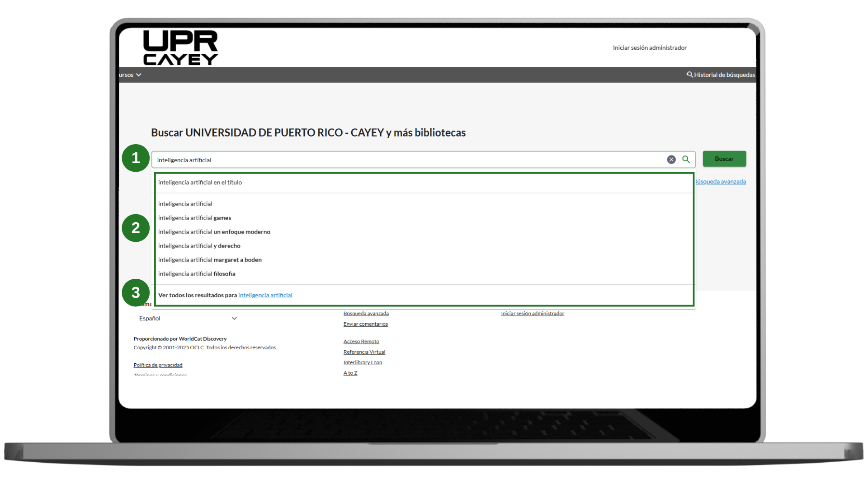The width and height of the screenshot is (868, 488).
Task: Click in the search input field
Action: pos(407,160)
